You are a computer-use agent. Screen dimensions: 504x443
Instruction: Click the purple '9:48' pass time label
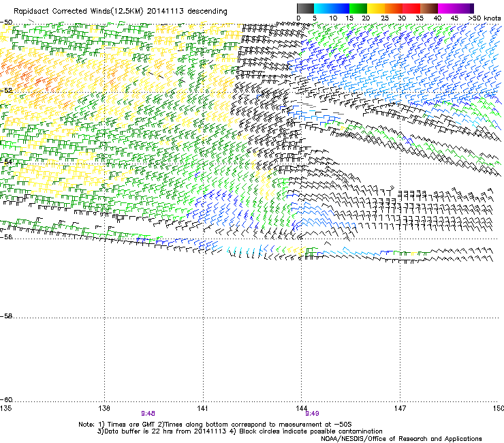pos(148,414)
